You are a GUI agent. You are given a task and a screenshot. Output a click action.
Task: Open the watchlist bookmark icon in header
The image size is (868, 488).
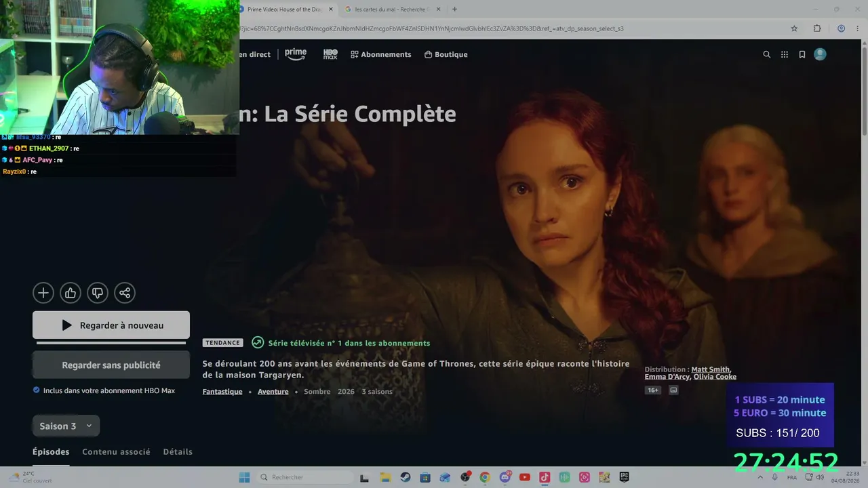802,54
